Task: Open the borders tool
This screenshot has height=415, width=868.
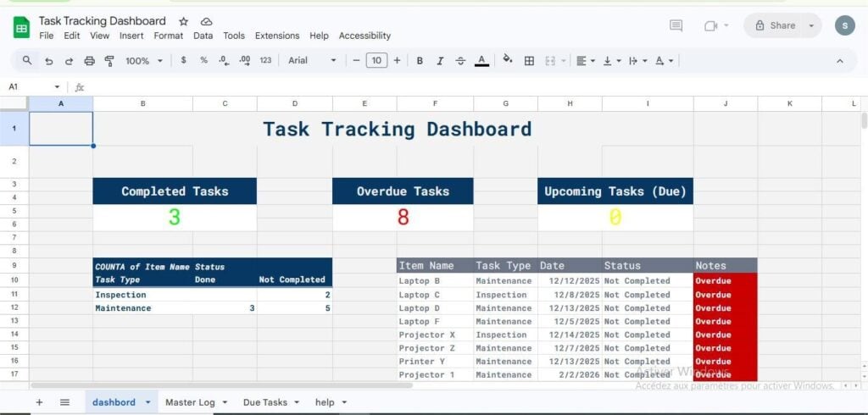Action: [x=529, y=61]
